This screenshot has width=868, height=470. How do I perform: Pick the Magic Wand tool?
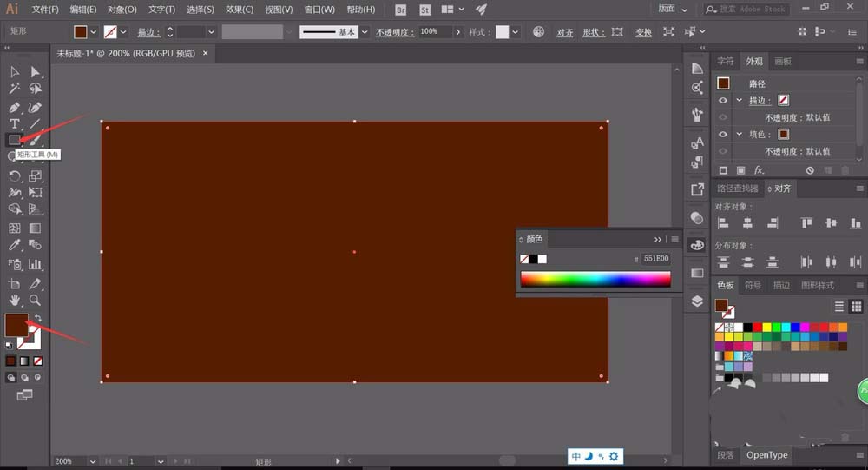tap(15, 89)
